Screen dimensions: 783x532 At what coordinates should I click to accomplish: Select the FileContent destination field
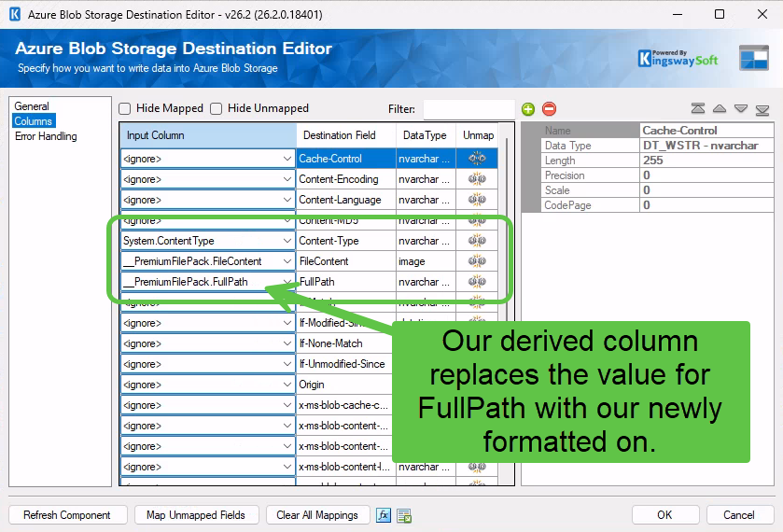[x=346, y=261]
